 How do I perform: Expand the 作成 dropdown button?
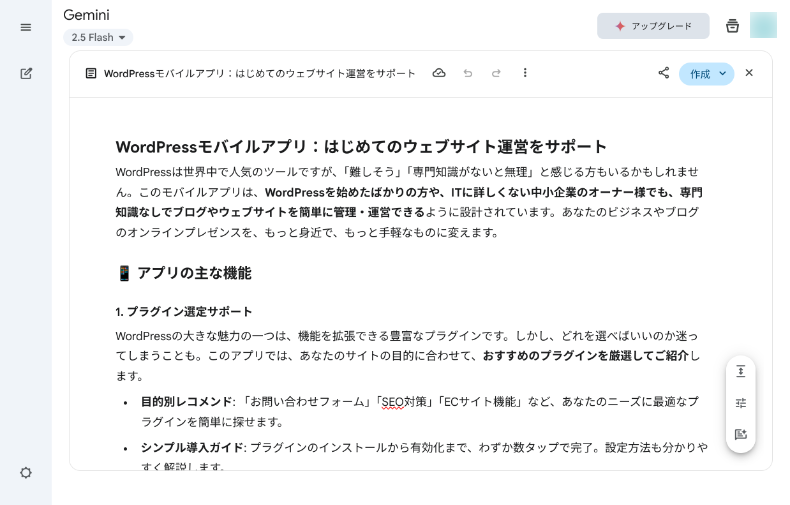(706, 74)
